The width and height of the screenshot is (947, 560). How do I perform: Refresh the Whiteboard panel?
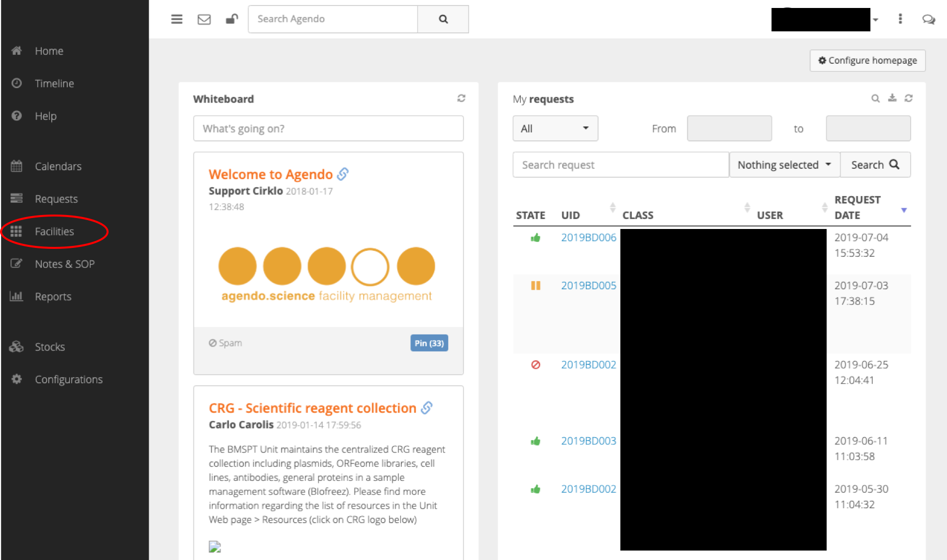(x=462, y=99)
